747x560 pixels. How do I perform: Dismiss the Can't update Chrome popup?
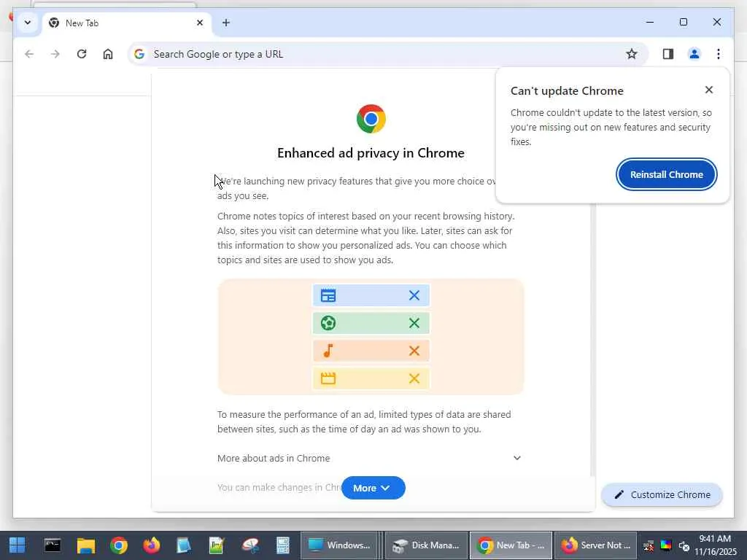(709, 90)
